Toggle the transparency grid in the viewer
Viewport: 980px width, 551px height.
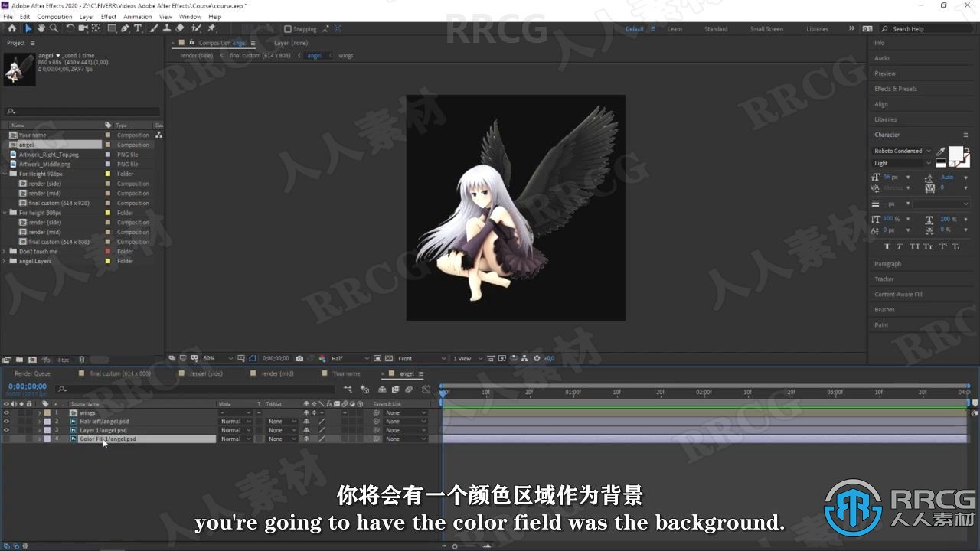coord(388,358)
